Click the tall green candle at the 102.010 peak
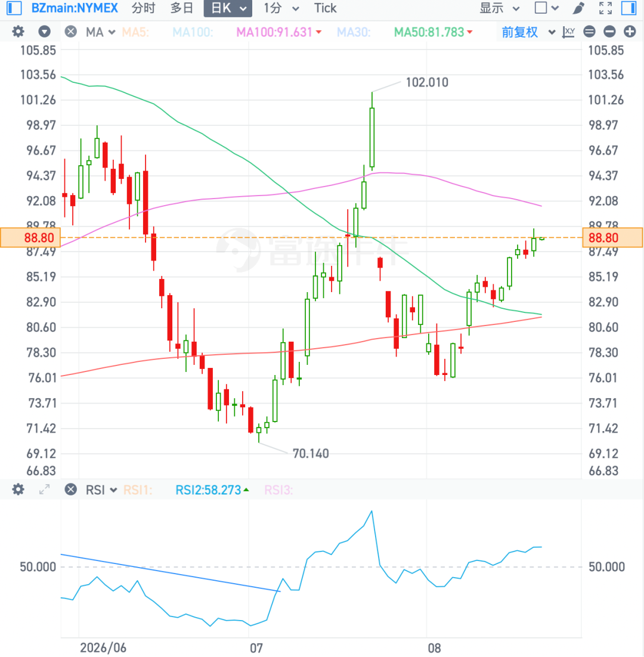The width and height of the screenshot is (644, 657). coord(372,137)
